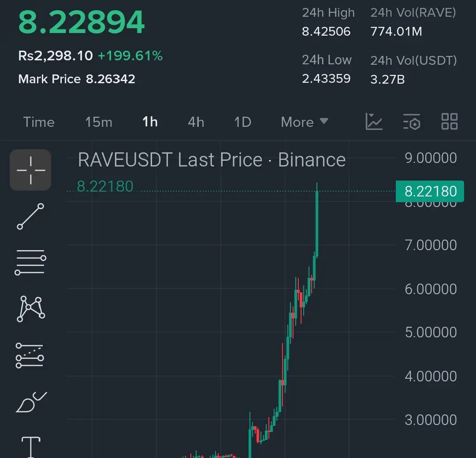Tap the Mark Price 8.26342 label

pyautogui.click(x=77, y=79)
